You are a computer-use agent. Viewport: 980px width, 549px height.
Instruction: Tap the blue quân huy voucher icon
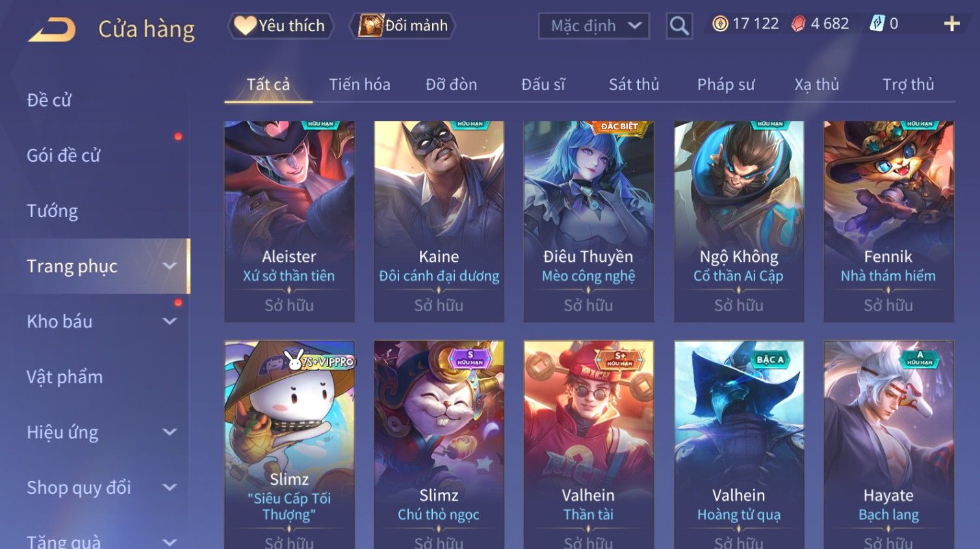(x=877, y=24)
